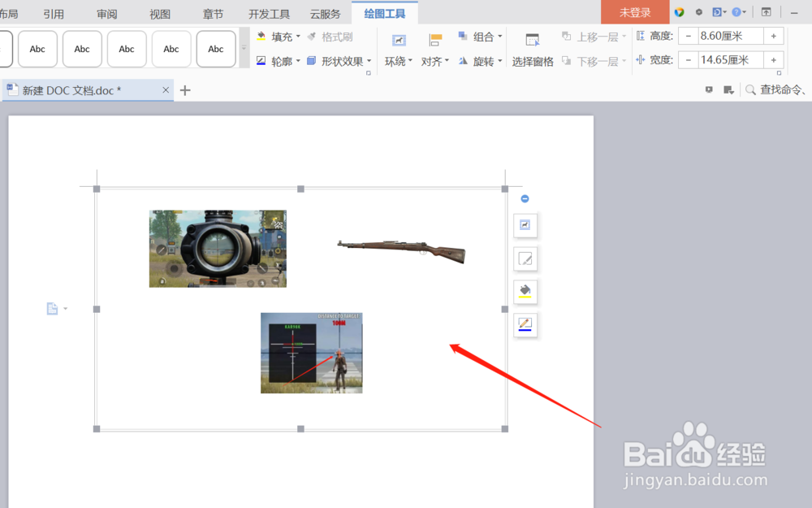Expand the Abc shape styles gallery
The image size is (812, 508).
click(x=244, y=49)
